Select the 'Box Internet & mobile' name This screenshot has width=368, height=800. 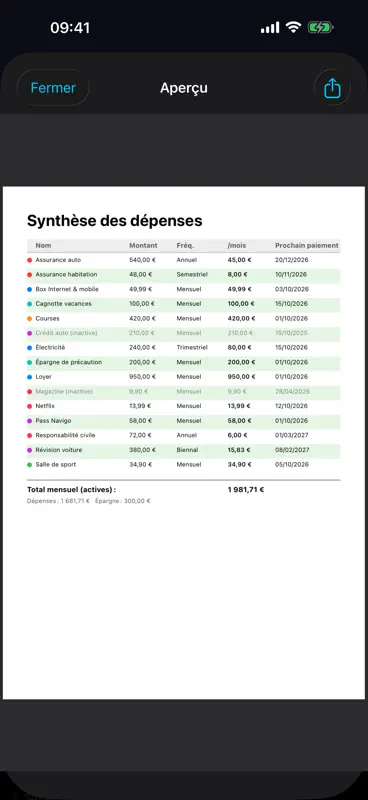pyautogui.click(x=67, y=289)
